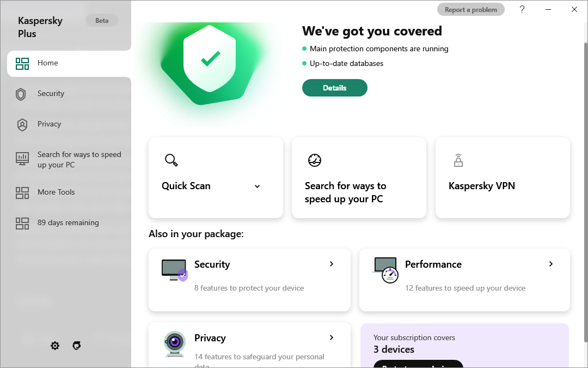Open settings via the gear icon
588x368 pixels.
(55, 346)
